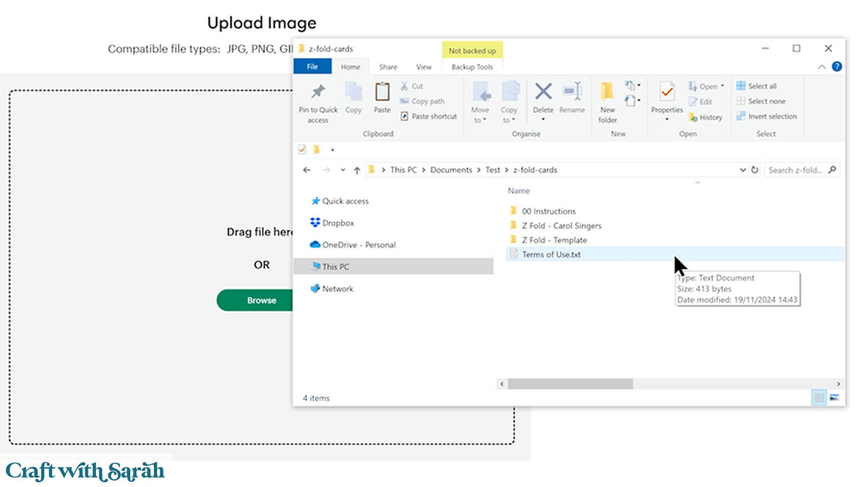Open the View ribbon tab
The height and width of the screenshot is (487, 868).
(424, 67)
